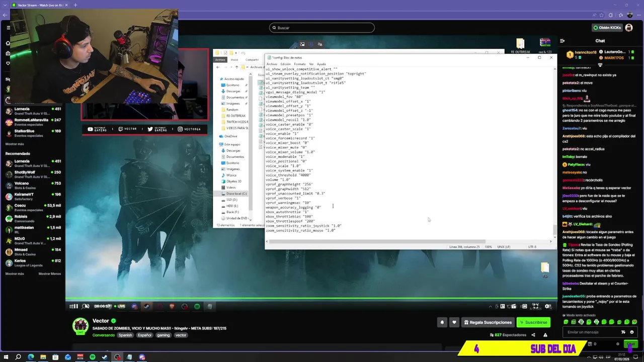This screenshot has width=644, height=362.
Task: Expand the chat leaderboard chevron
Action: click(x=600, y=65)
